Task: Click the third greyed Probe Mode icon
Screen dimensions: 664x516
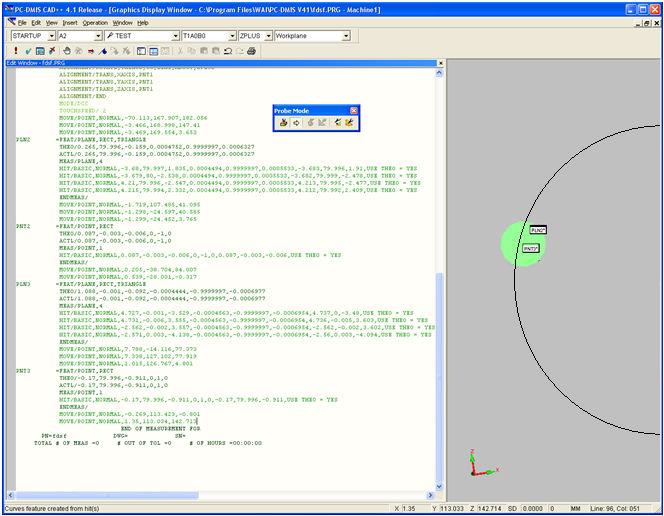Action: point(310,122)
